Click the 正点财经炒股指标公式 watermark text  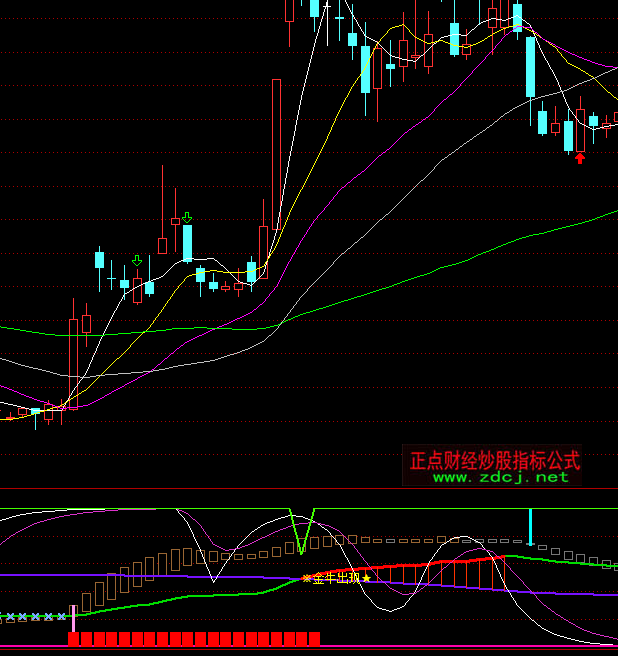coord(495,461)
